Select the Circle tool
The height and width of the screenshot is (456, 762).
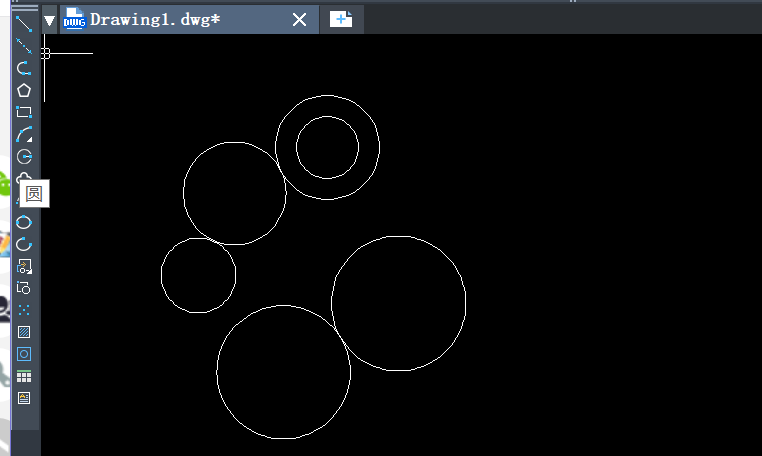pyautogui.click(x=24, y=156)
